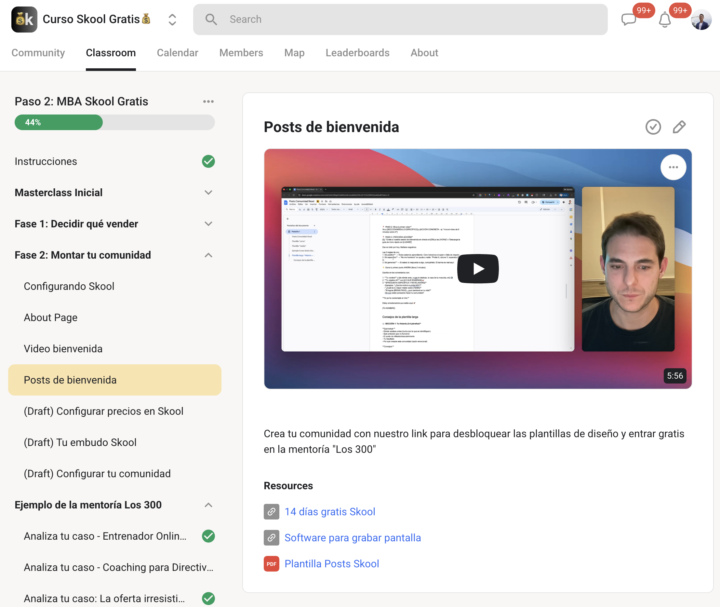
Task: Open the chat messages icon
Action: click(x=628, y=20)
